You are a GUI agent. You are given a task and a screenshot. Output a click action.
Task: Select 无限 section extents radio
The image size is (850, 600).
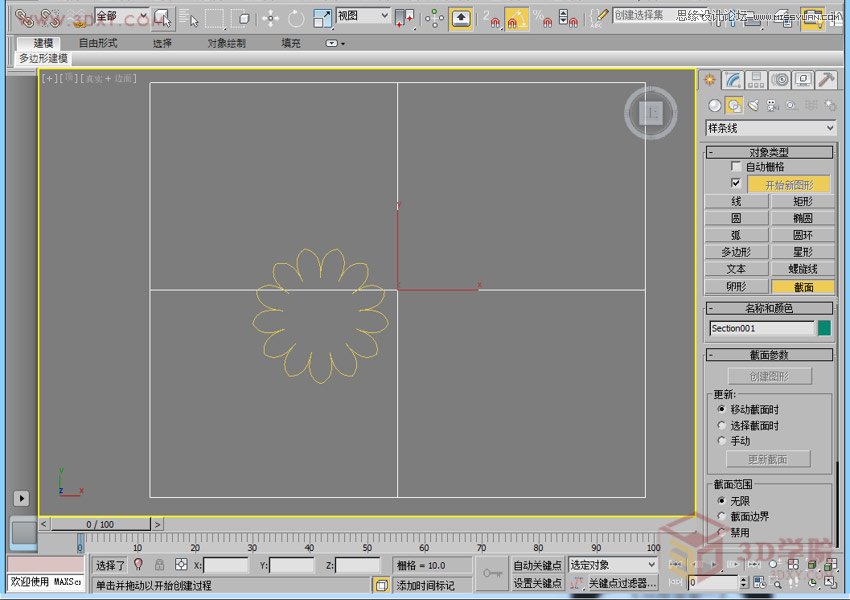[x=721, y=500]
